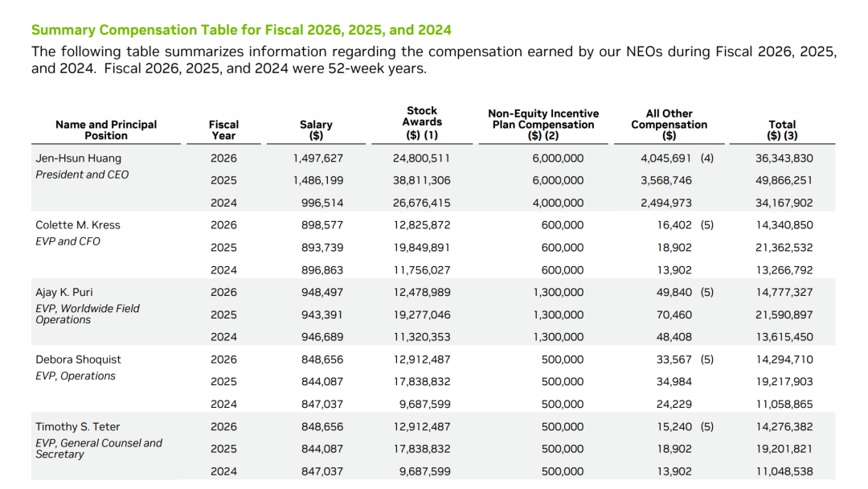
Task: Select Huang's 2026 total 36,343,830
Action: [x=784, y=158]
